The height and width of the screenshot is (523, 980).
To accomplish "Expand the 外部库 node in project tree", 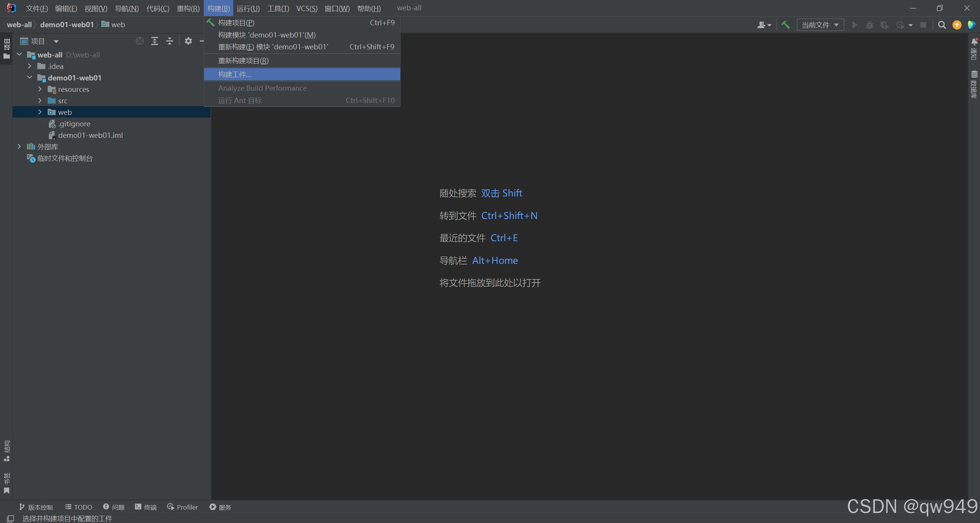I will click(19, 147).
